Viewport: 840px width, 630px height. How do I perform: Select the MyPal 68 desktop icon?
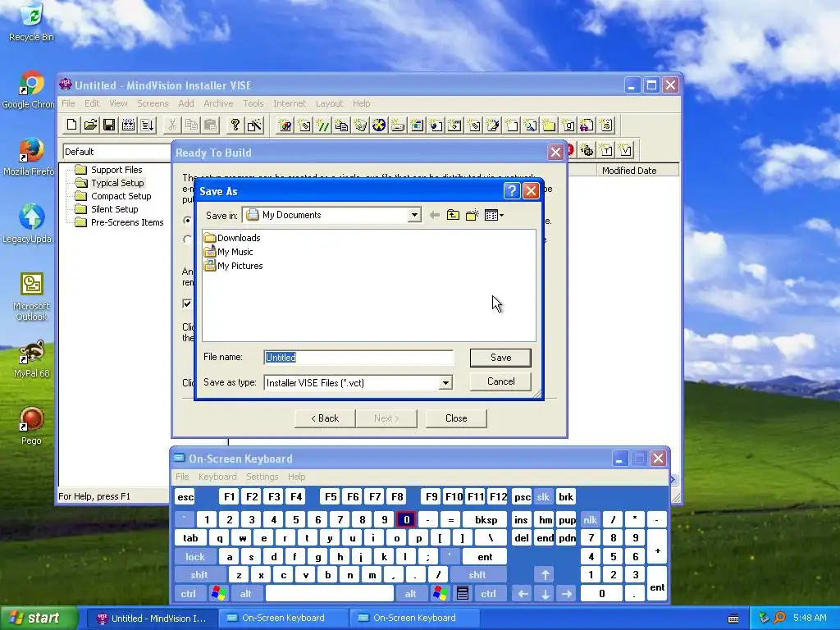click(31, 359)
